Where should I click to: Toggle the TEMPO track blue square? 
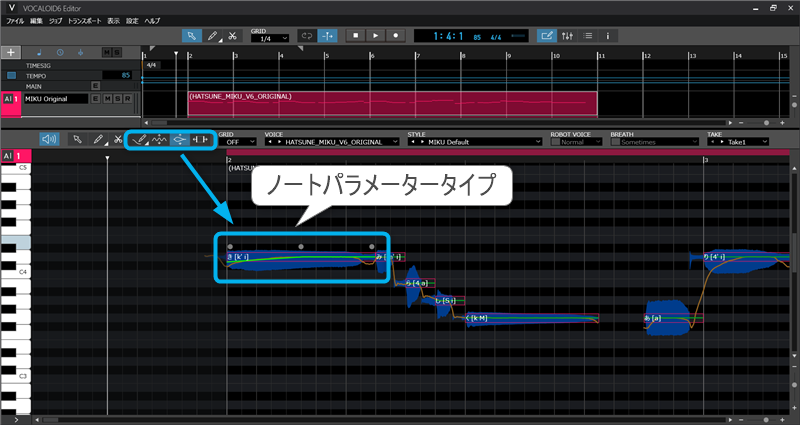[11, 76]
